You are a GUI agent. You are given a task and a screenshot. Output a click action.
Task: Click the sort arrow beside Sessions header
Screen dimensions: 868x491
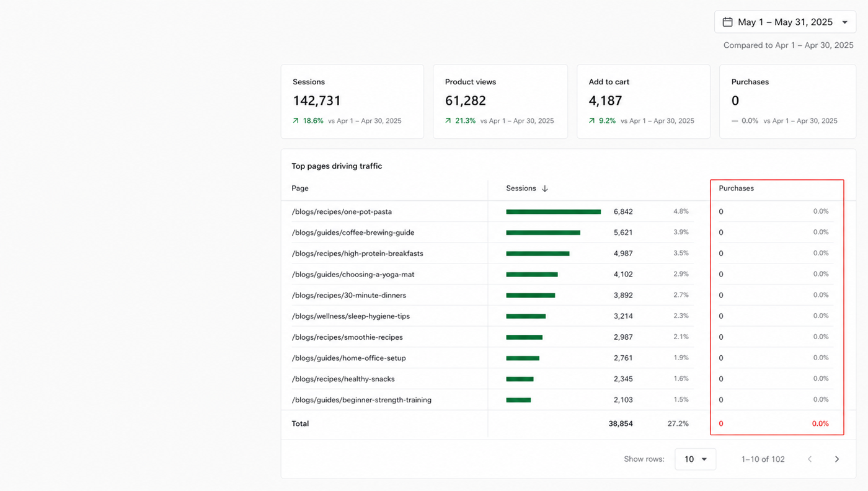[x=545, y=188]
